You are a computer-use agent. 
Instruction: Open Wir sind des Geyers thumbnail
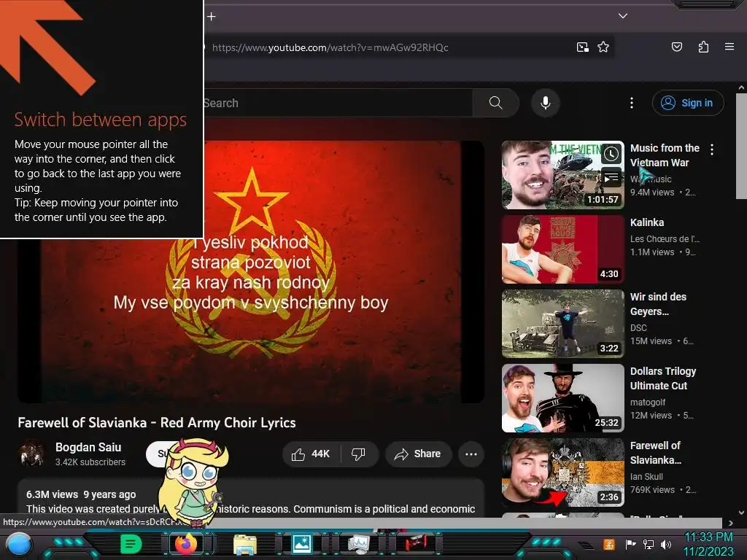(x=562, y=323)
